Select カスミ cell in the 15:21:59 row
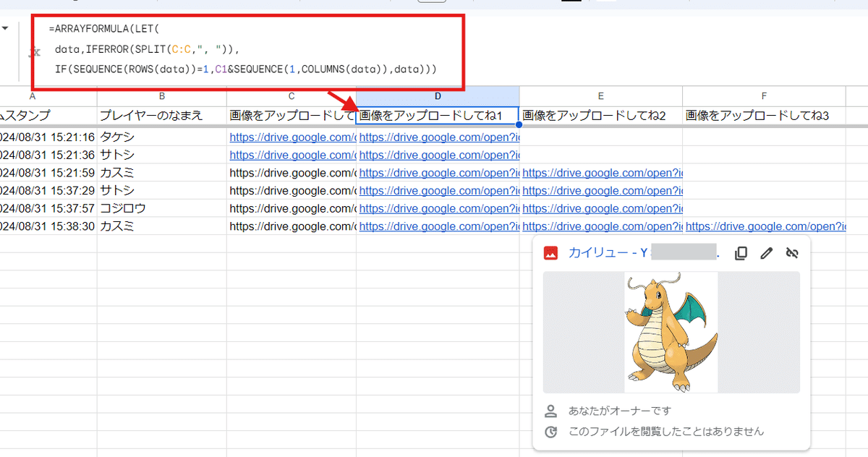Image resolution: width=868 pixels, height=457 pixels. [x=162, y=173]
